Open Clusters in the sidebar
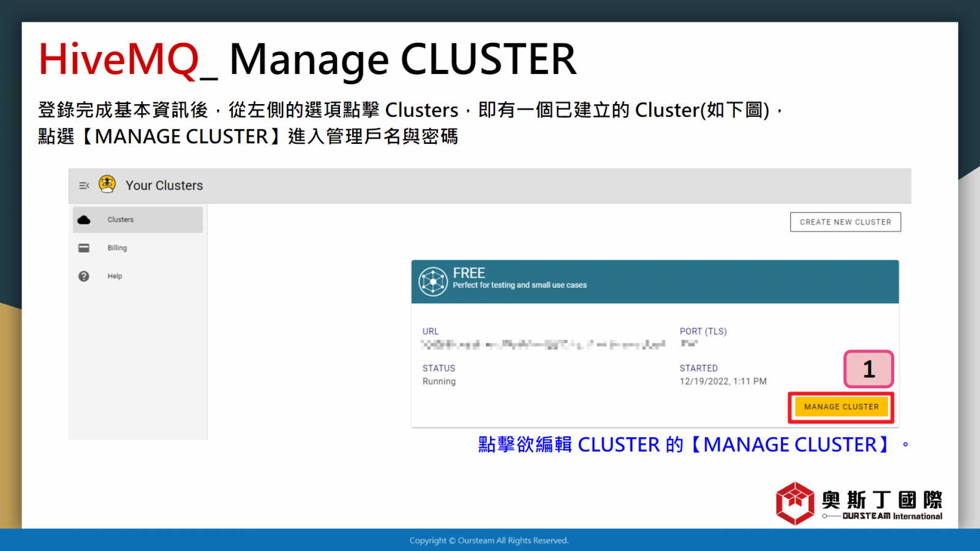Screen dimensions: 980x551 pyautogui.click(x=138, y=220)
